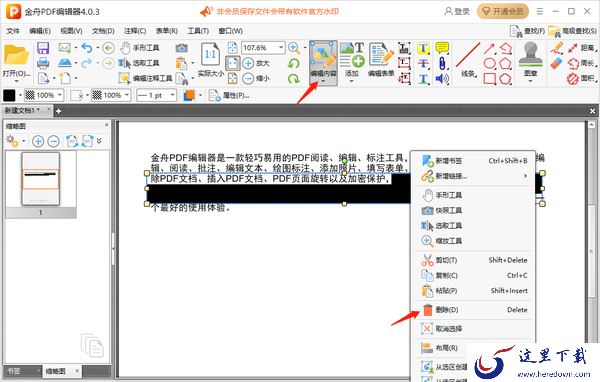Image resolution: width=600 pixels, height=382 pixels.
Task: Select the red oval shape tool
Action: pyautogui.click(x=490, y=63)
